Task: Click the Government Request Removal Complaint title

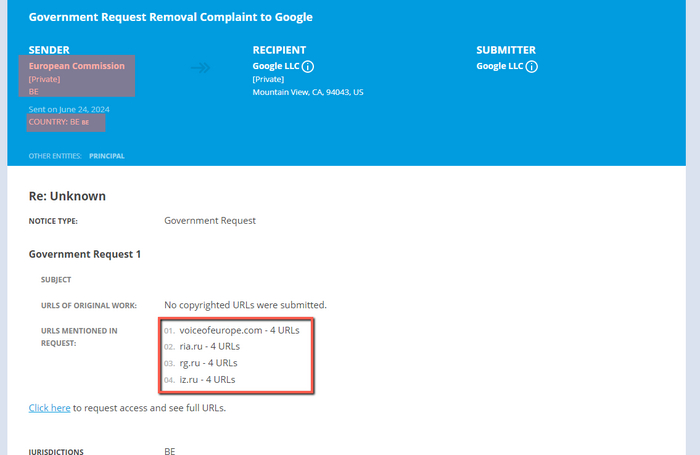Action: [171, 17]
